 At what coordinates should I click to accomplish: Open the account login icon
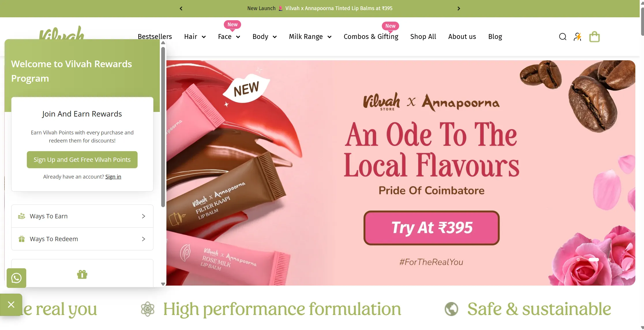[577, 37]
